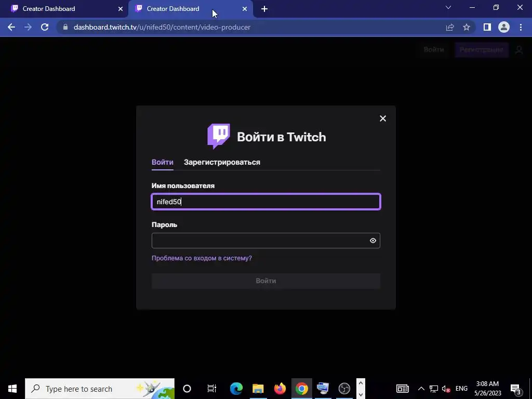The height and width of the screenshot is (399, 532).
Task: Close the Twitch login dialog
Action: [383, 118]
